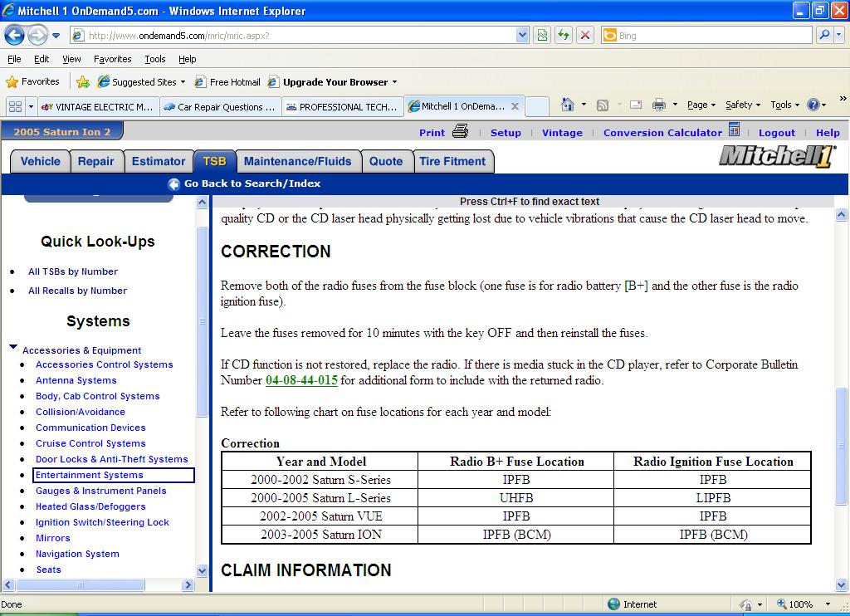Click the Home page icon

point(568,105)
